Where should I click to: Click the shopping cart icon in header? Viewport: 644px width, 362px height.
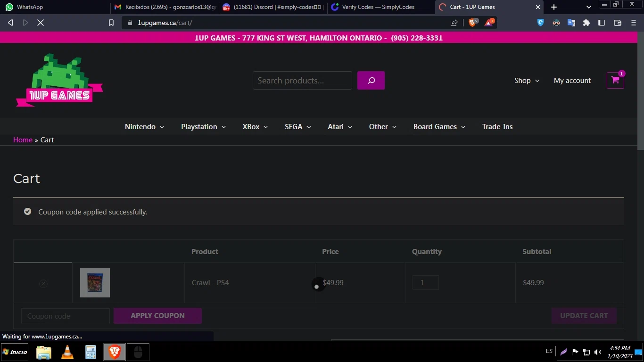[x=615, y=80]
